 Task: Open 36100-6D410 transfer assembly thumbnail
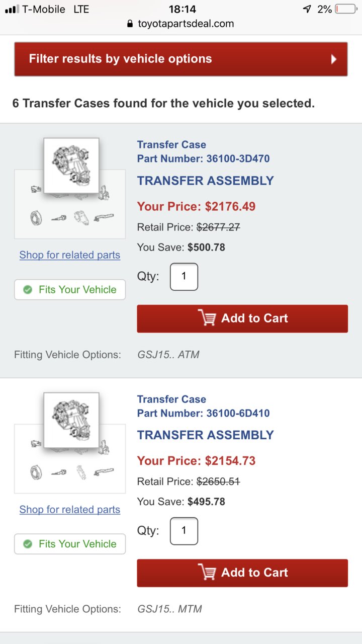point(71,420)
